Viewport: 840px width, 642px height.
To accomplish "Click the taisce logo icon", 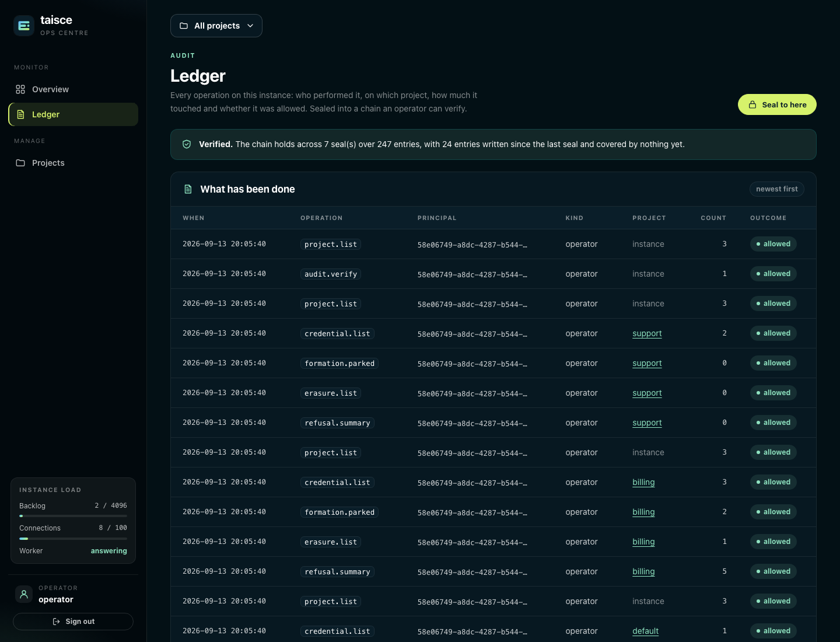I will (x=24, y=26).
